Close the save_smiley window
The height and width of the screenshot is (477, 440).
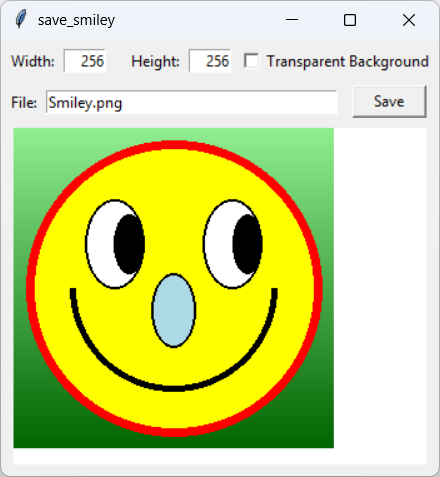pyautogui.click(x=409, y=20)
